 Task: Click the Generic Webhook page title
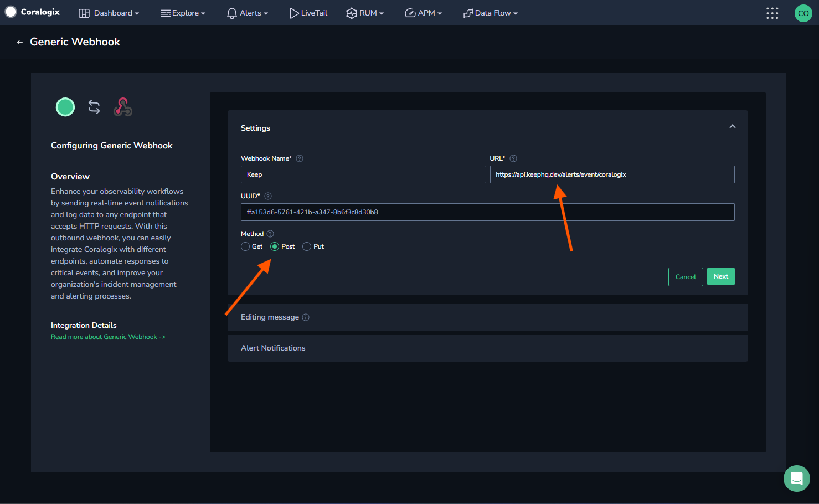(75, 42)
